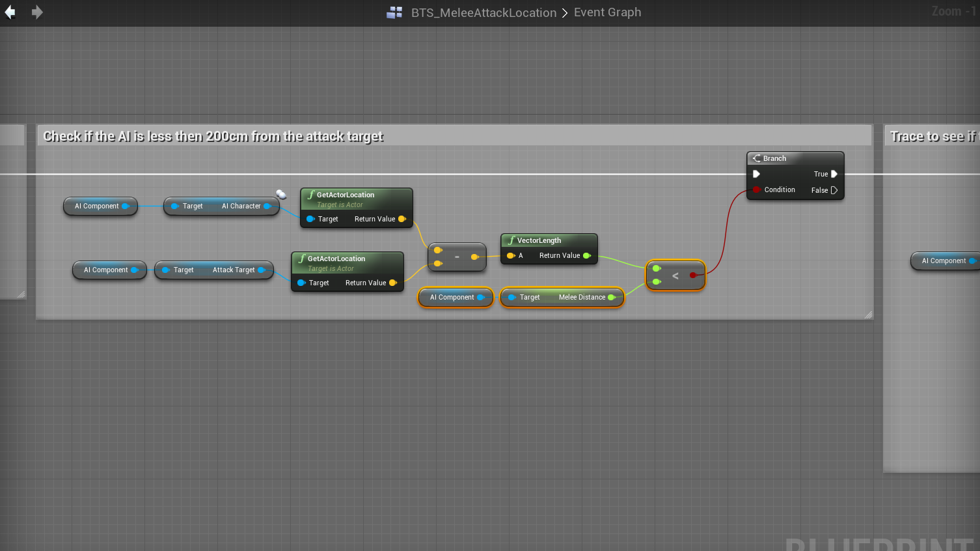
Task: Click the green Return Value pin on VectorLength
Action: (587, 255)
